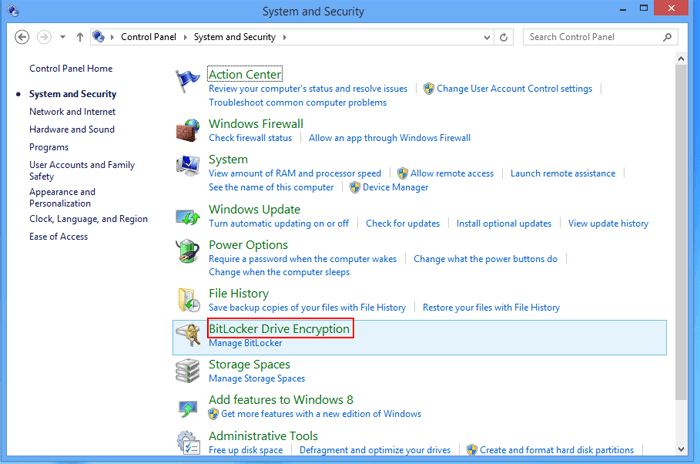
Task: Click Manage Storage Spaces
Action: tap(257, 379)
